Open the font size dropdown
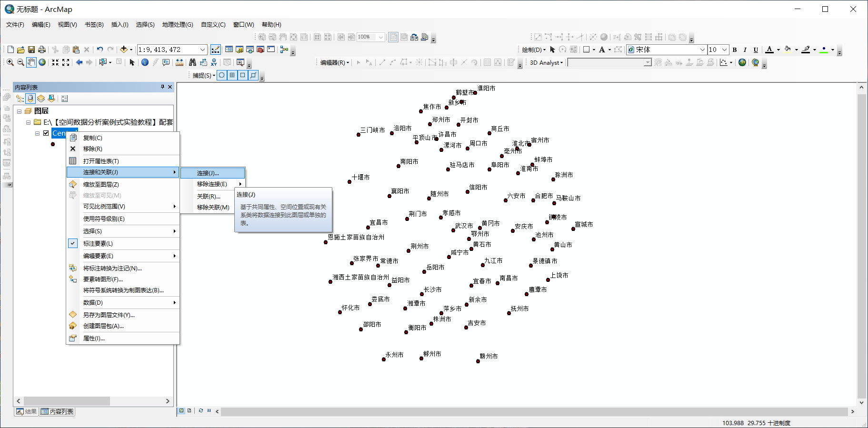This screenshot has width=868, height=428. (724, 50)
